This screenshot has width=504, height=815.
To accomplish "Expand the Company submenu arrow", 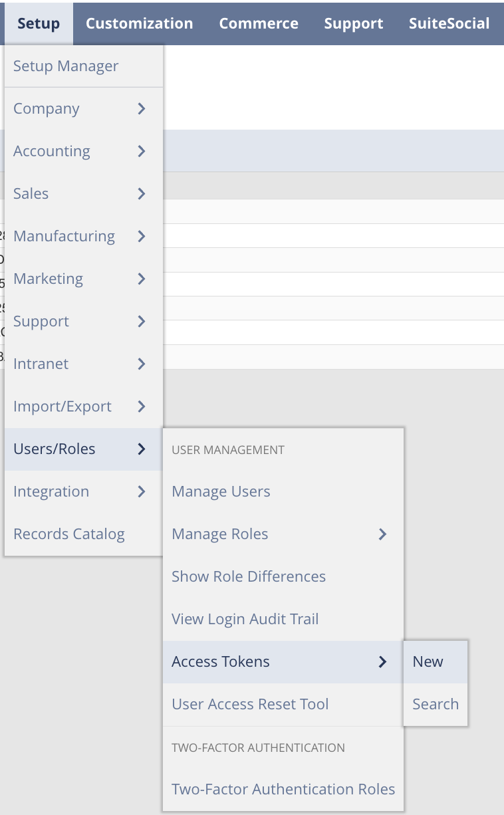I will click(x=141, y=108).
